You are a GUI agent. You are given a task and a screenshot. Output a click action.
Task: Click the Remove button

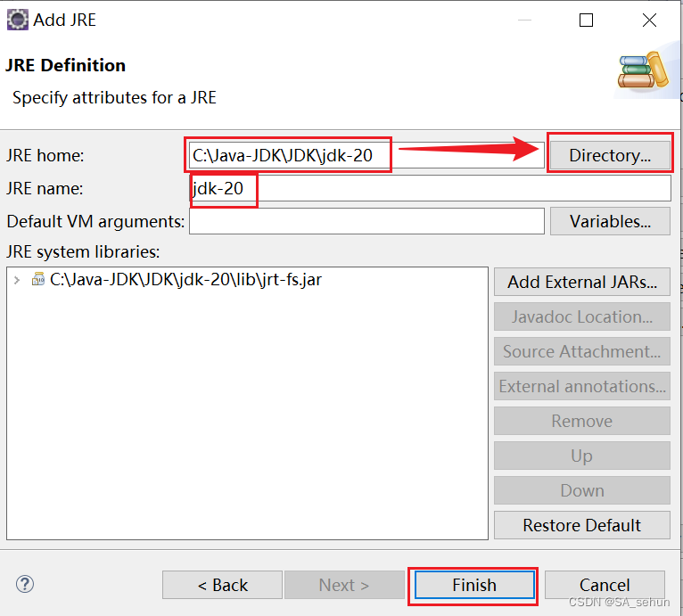pos(582,421)
